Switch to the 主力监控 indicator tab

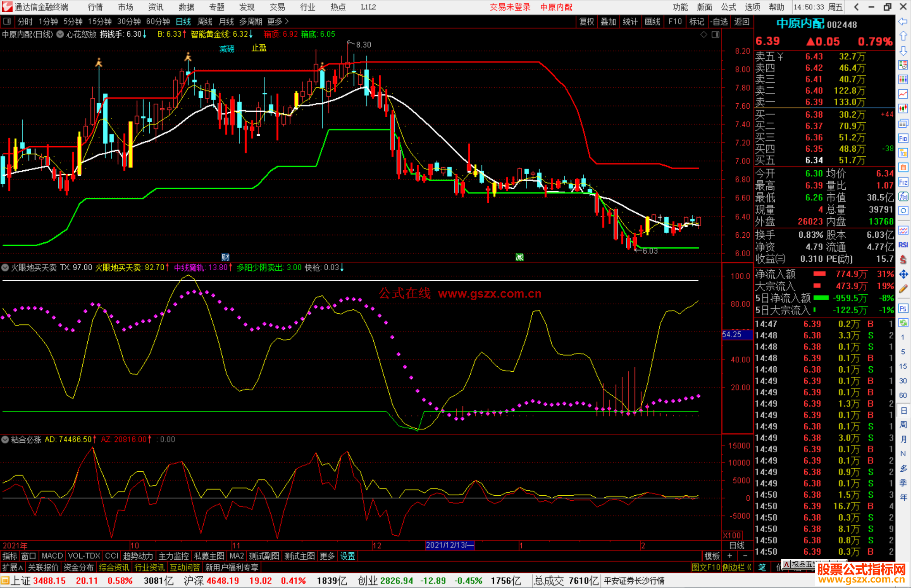tap(173, 556)
